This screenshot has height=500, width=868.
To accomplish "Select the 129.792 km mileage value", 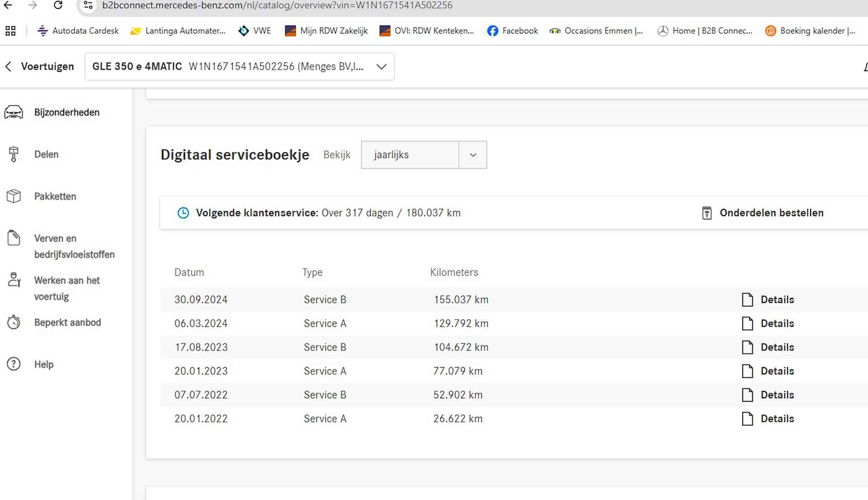I will (x=461, y=324).
